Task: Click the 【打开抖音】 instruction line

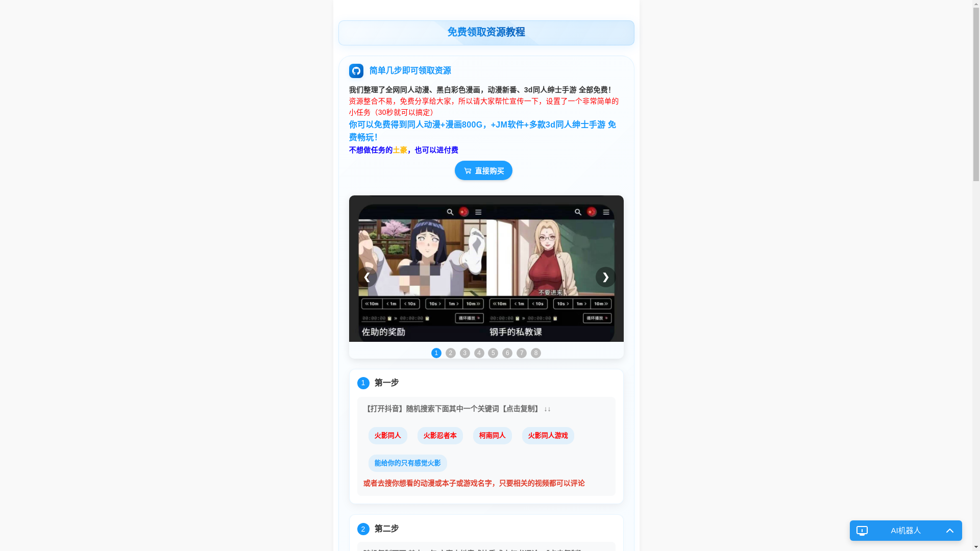Action: pyautogui.click(x=457, y=409)
